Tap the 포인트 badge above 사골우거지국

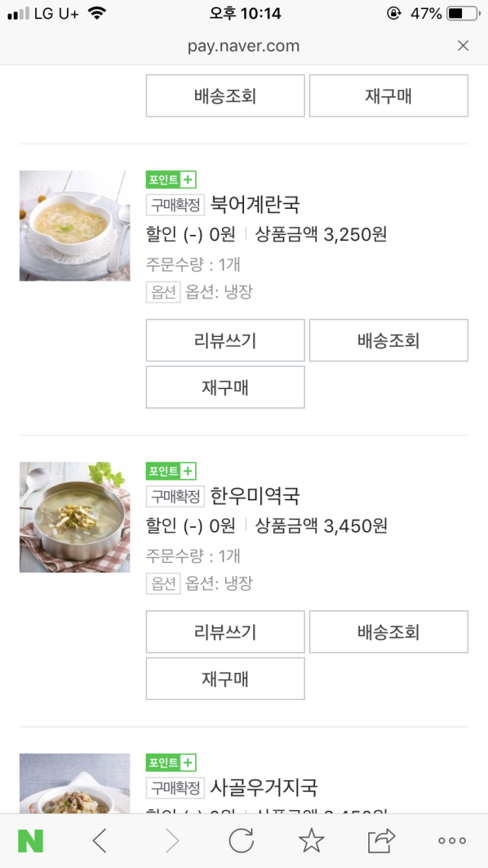tap(171, 762)
